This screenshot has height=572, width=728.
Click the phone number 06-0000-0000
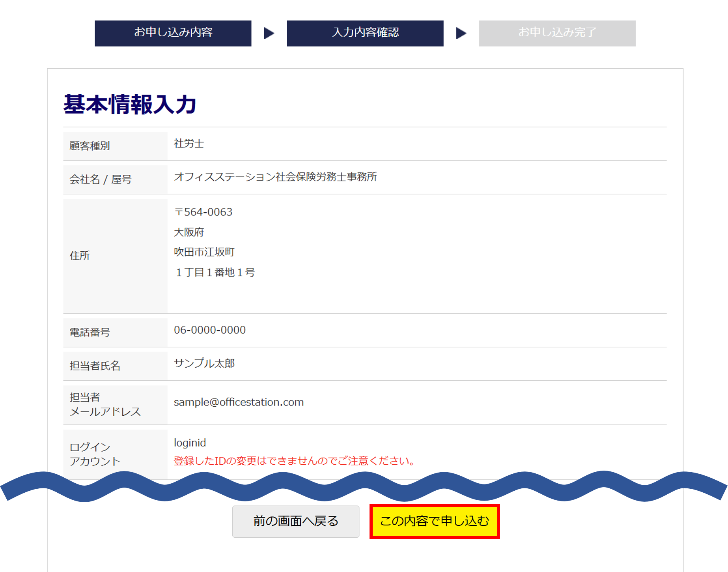coord(210,330)
